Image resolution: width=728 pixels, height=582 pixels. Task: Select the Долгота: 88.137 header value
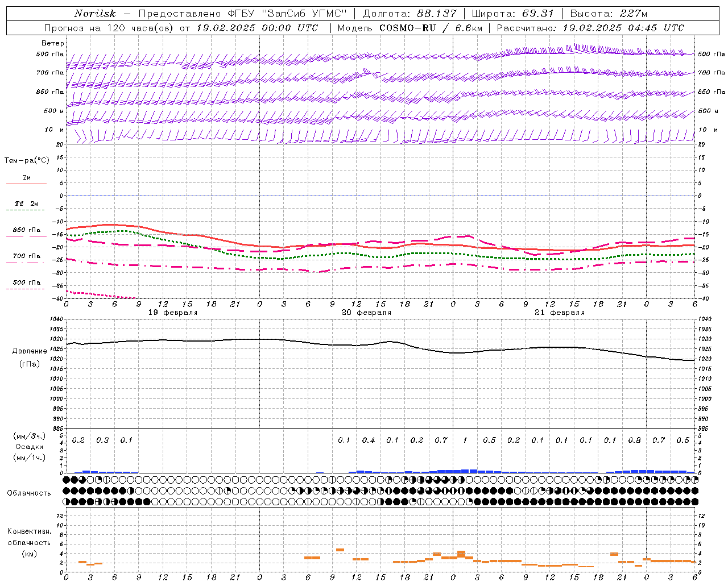tap(409, 14)
